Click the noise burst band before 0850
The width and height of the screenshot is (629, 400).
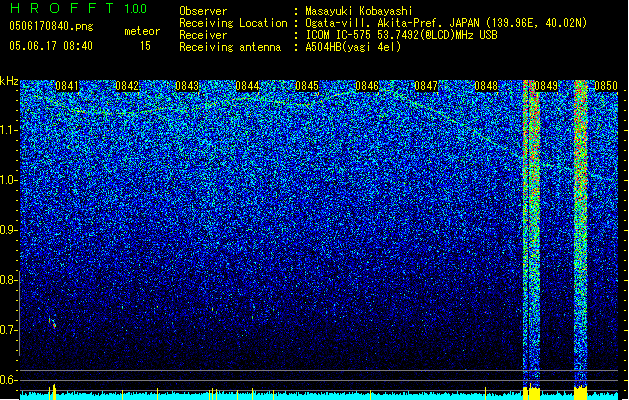(x=581, y=233)
